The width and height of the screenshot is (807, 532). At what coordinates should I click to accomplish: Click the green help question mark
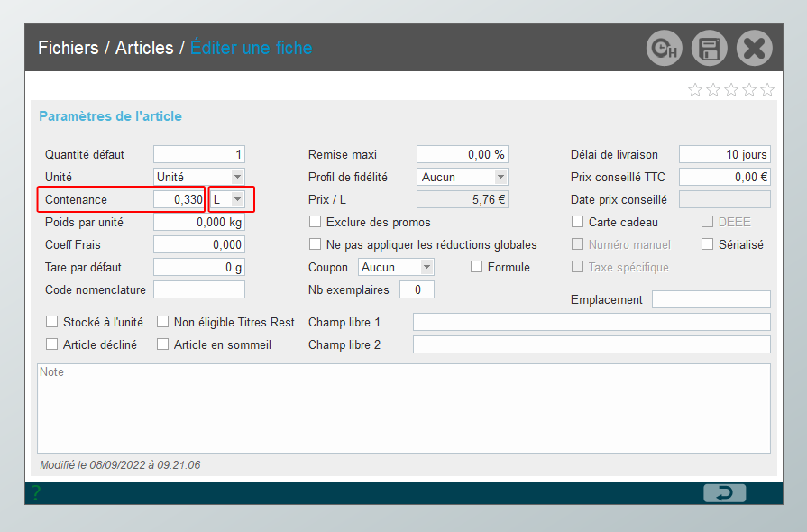pyautogui.click(x=36, y=492)
